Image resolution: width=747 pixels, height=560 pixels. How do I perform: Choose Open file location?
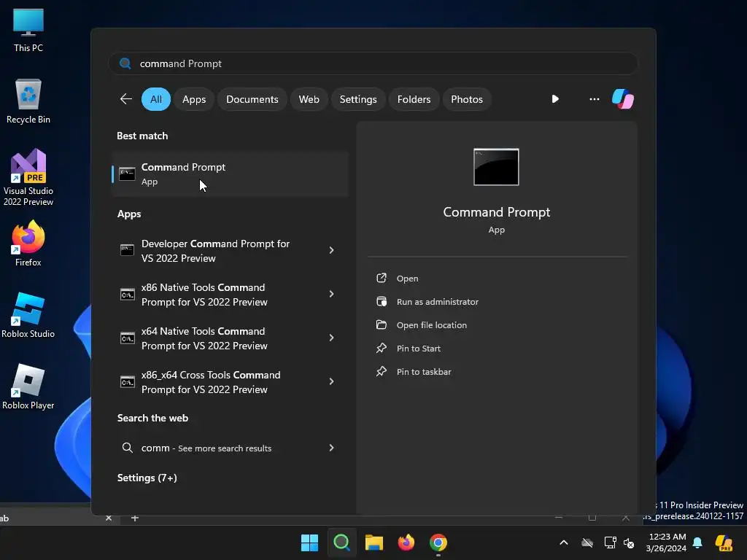[432, 324]
